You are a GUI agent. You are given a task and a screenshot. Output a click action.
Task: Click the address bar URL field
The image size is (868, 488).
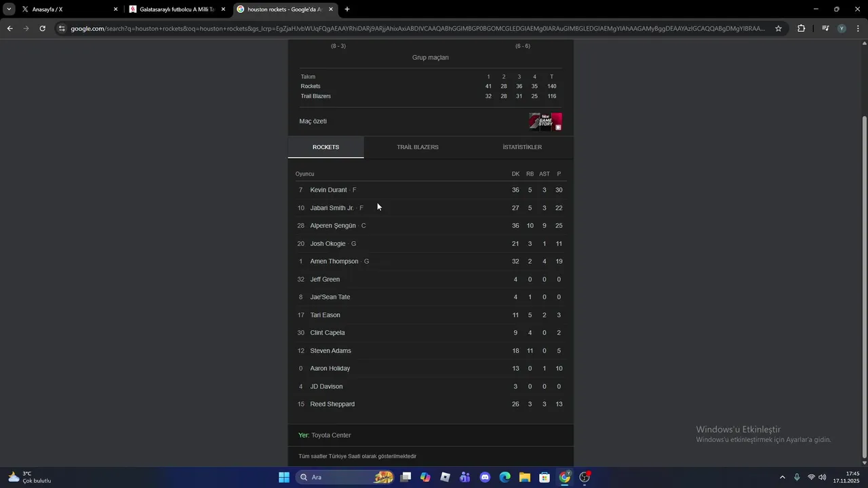tap(417, 28)
